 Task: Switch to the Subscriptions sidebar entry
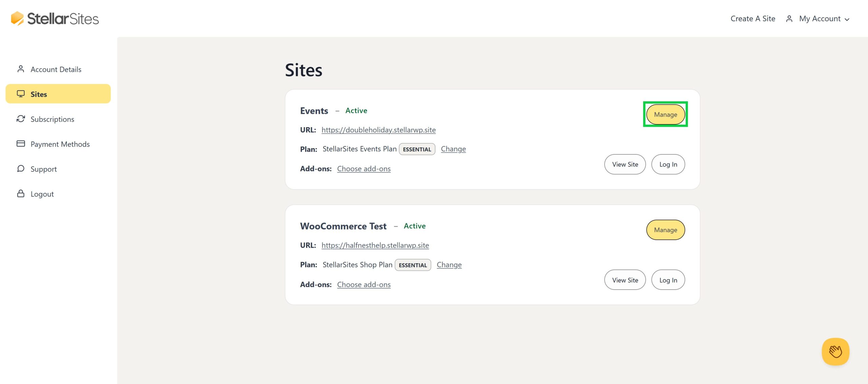click(x=52, y=119)
